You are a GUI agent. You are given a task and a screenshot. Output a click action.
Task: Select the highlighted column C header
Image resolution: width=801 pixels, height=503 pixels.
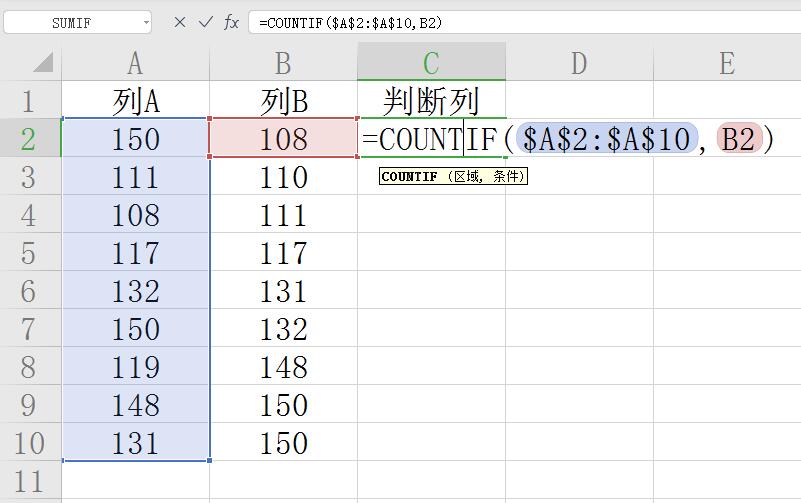[431, 64]
